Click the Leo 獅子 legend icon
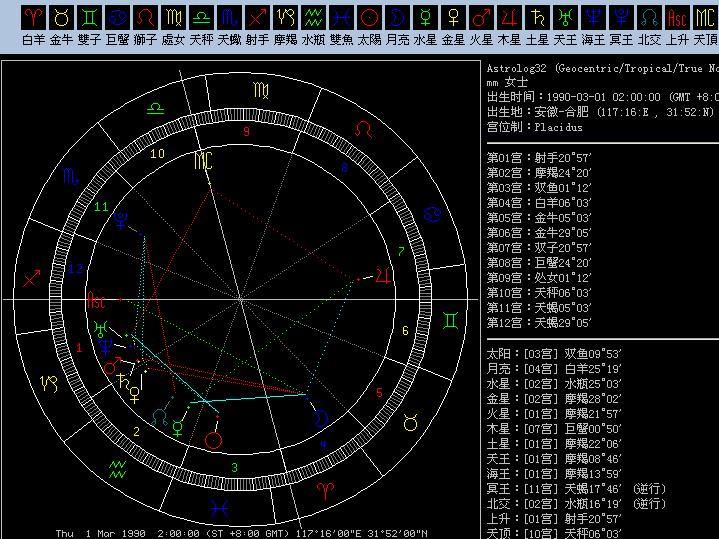The width and height of the screenshot is (719, 539). 145,17
